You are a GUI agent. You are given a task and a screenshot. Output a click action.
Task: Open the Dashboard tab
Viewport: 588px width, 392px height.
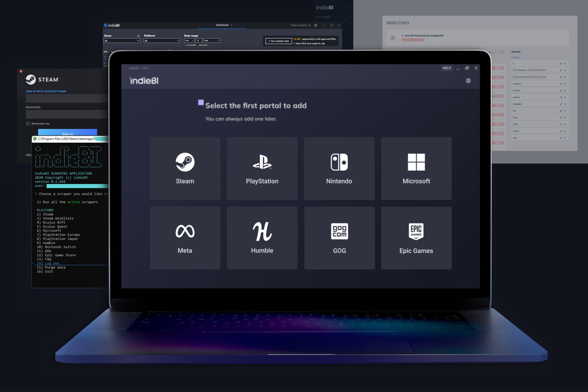[x=222, y=25]
